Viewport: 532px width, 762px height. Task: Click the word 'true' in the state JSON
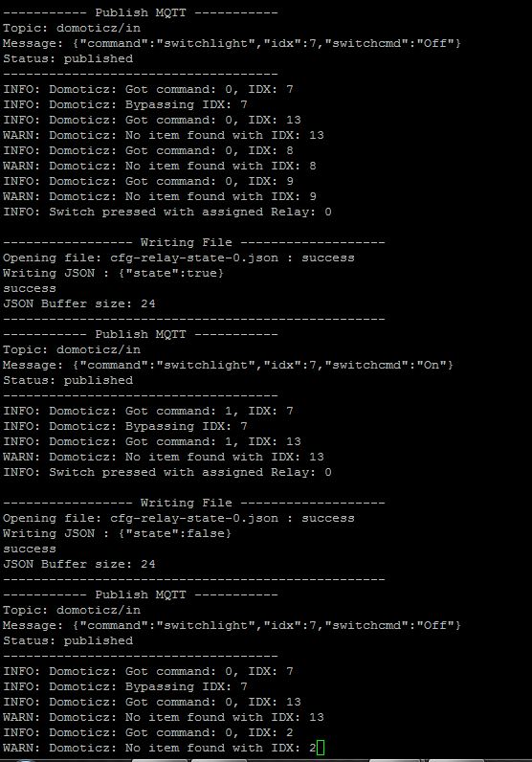click(x=202, y=273)
